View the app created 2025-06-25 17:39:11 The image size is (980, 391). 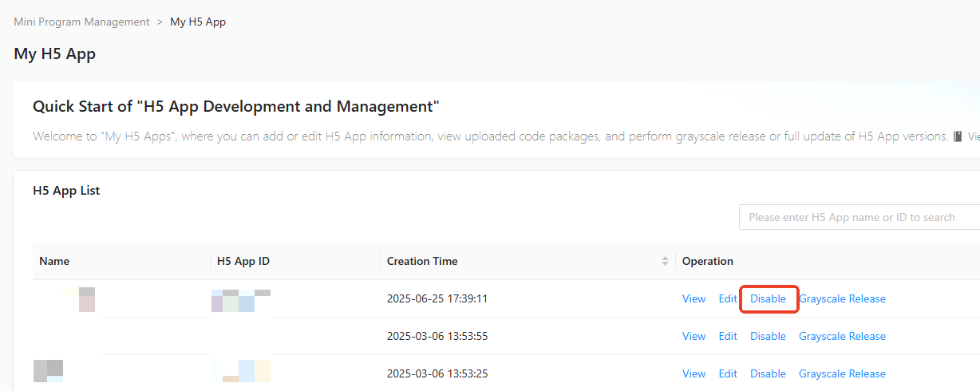694,298
